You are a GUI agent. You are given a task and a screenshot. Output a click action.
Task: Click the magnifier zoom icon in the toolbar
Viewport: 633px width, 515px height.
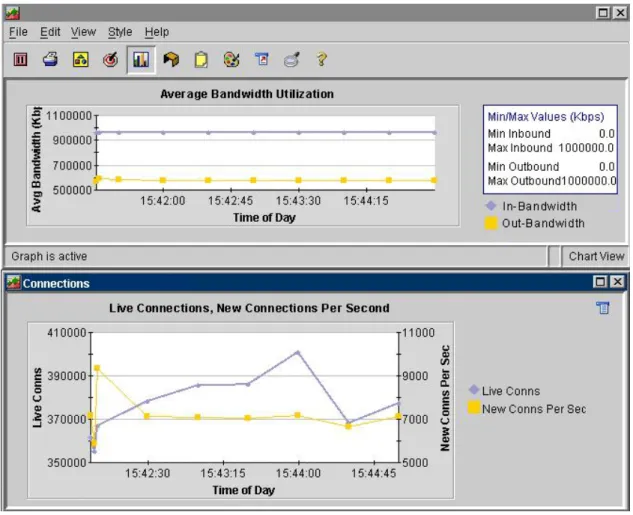(291, 60)
